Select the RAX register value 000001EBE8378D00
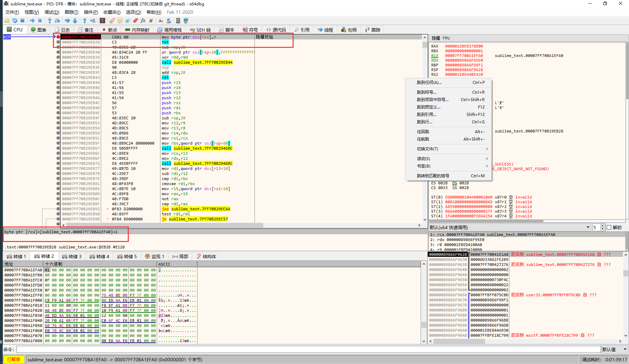The image size is (629, 364). pos(464,47)
